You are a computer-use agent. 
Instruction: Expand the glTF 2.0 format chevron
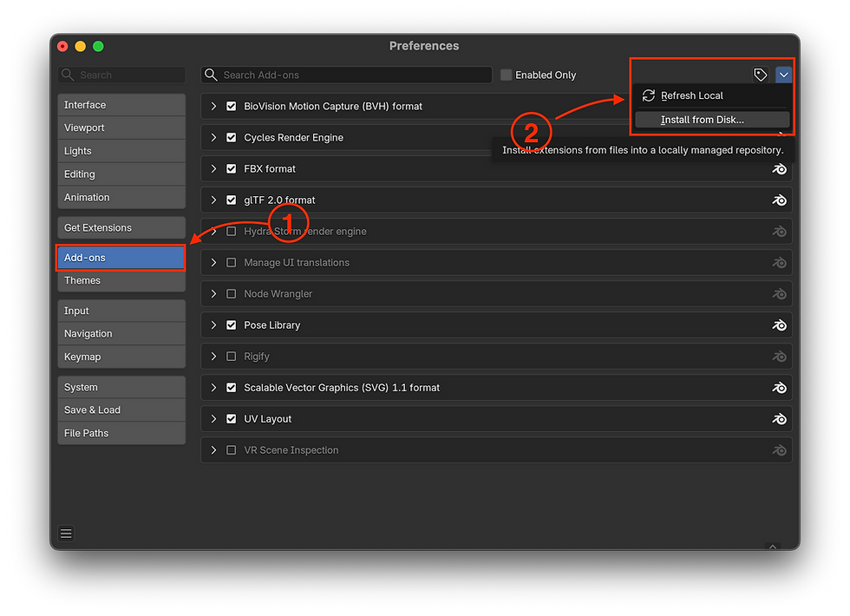213,200
